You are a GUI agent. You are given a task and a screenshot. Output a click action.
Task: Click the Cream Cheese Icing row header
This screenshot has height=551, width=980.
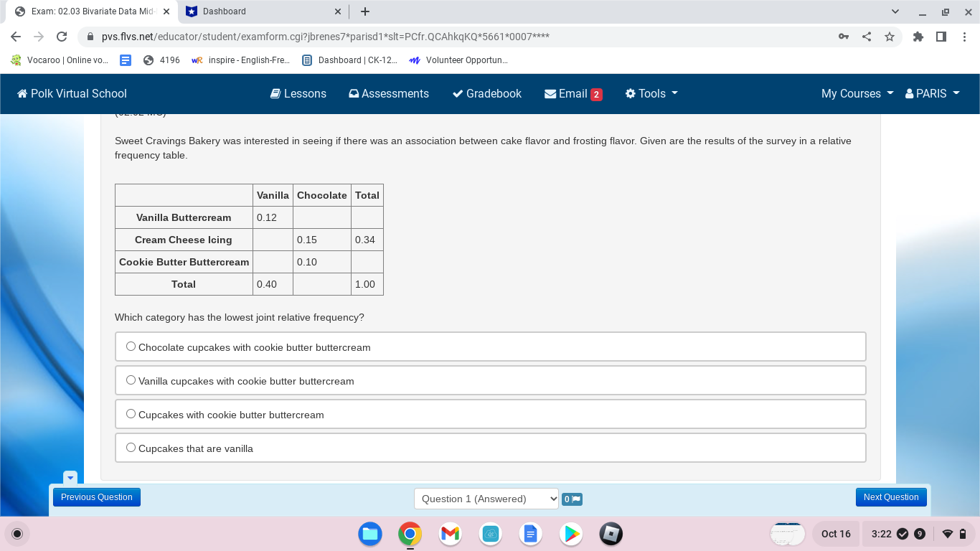(x=184, y=240)
